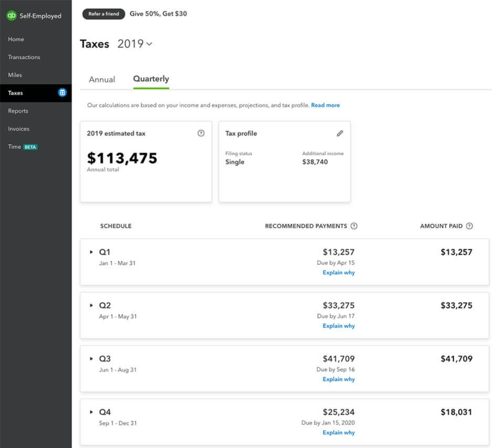Open the Reports section
This screenshot has height=448, width=492.
pos(18,111)
